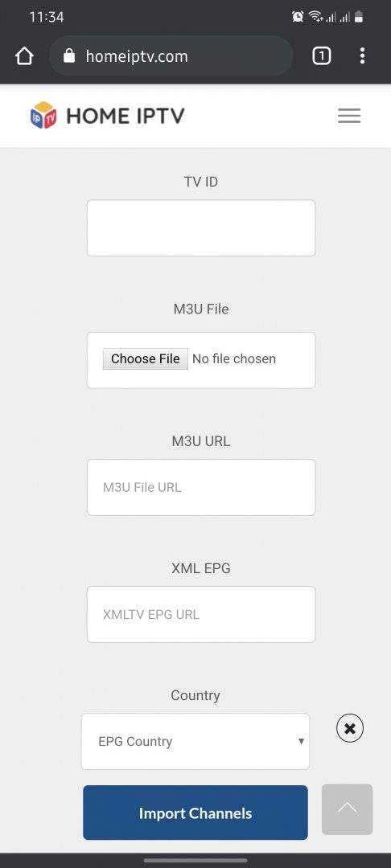
Task: Click the Choose File button
Action: pyautogui.click(x=145, y=358)
